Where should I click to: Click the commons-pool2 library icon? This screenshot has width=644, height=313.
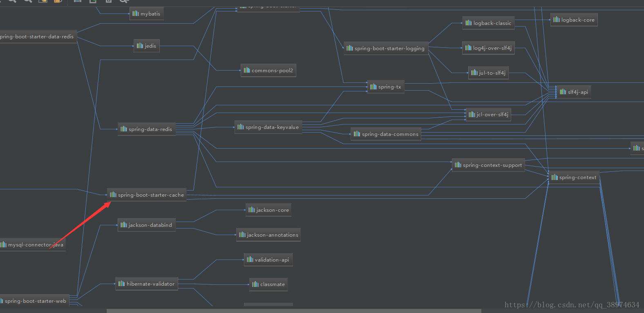[247, 70]
